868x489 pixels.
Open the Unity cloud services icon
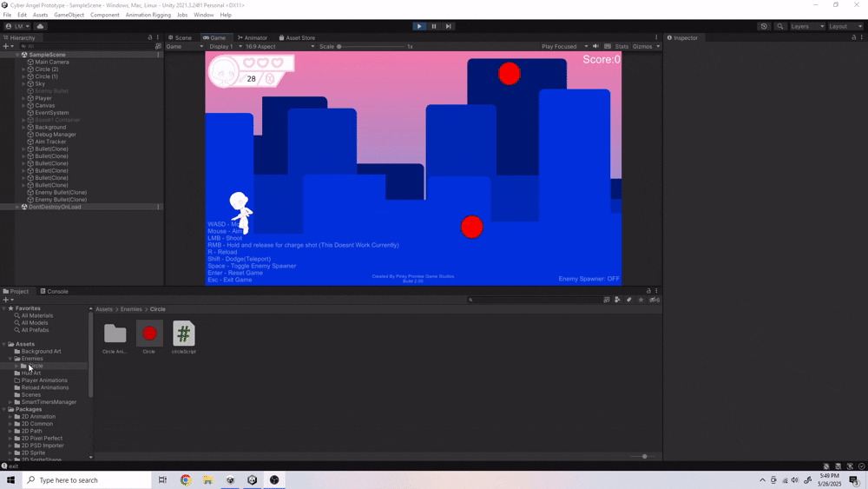pyautogui.click(x=41, y=26)
